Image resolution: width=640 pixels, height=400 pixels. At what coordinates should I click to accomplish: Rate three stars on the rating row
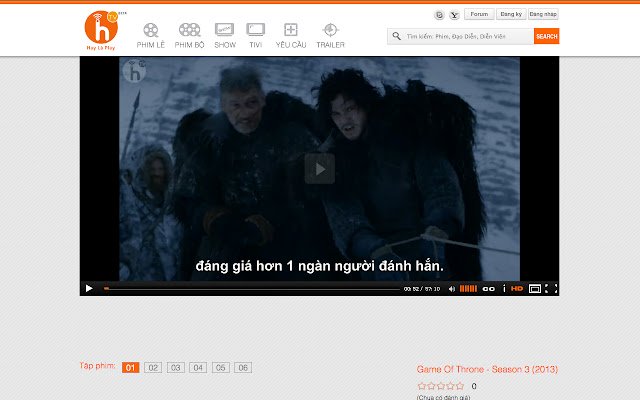441,386
